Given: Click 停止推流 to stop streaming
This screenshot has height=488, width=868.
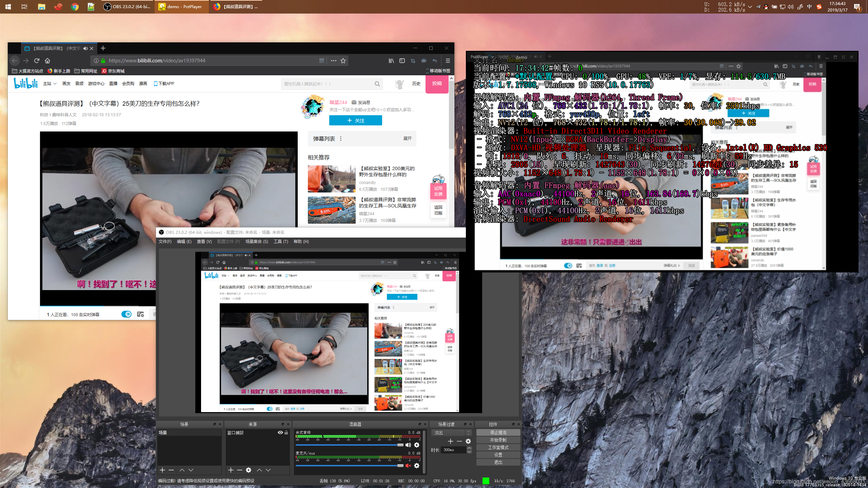Looking at the screenshot, I should pos(498,432).
